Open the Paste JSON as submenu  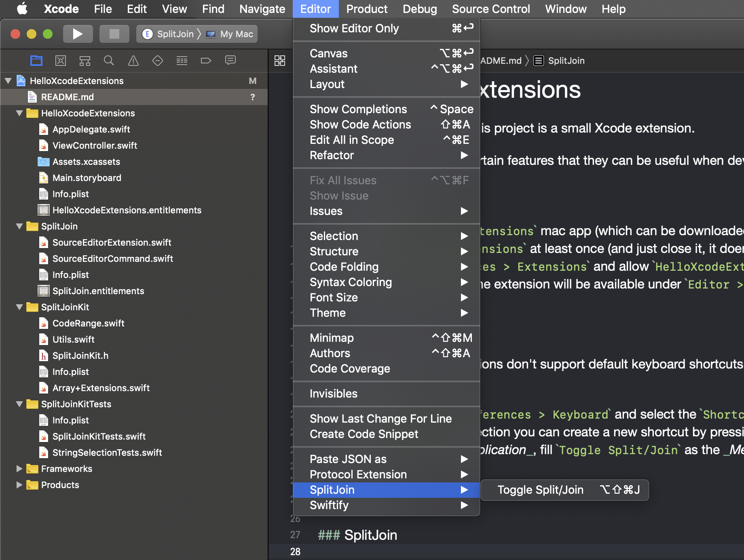(x=386, y=459)
